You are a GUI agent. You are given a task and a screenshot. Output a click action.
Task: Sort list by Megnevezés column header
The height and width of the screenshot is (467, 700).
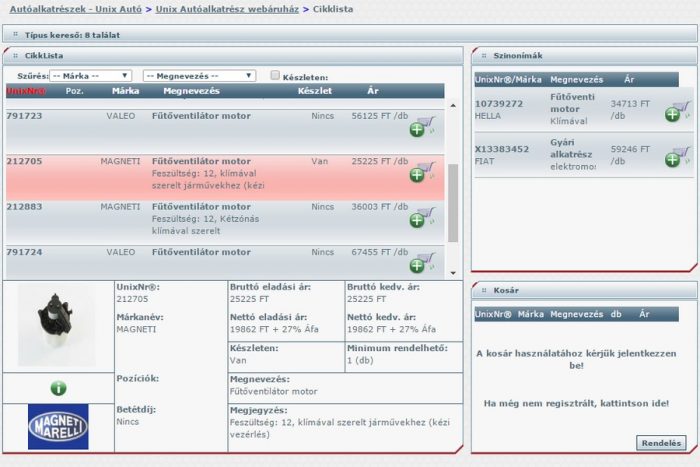coord(192,91)
